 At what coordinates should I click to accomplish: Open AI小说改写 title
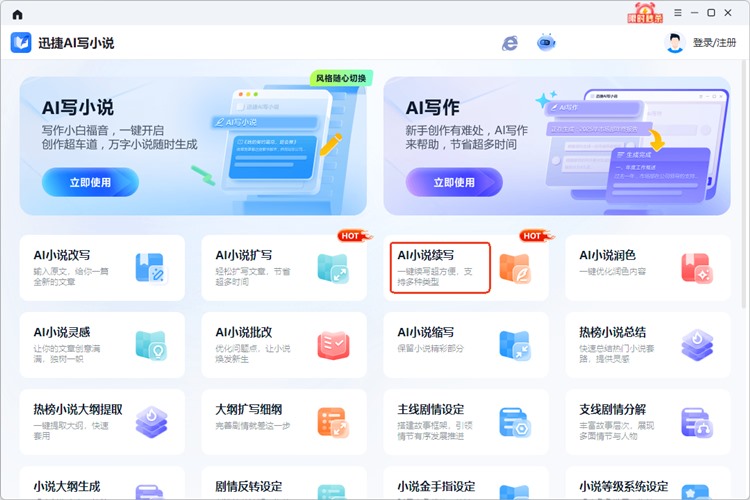tap(62, 255)
